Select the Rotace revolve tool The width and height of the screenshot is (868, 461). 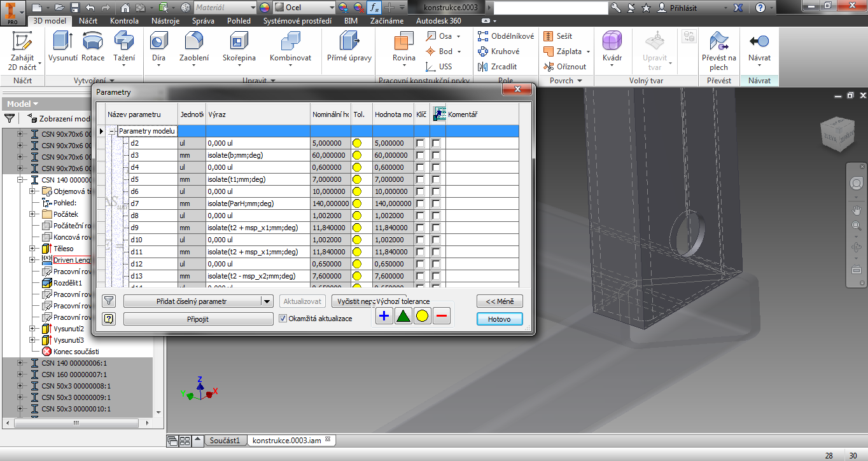pos(93,47)
